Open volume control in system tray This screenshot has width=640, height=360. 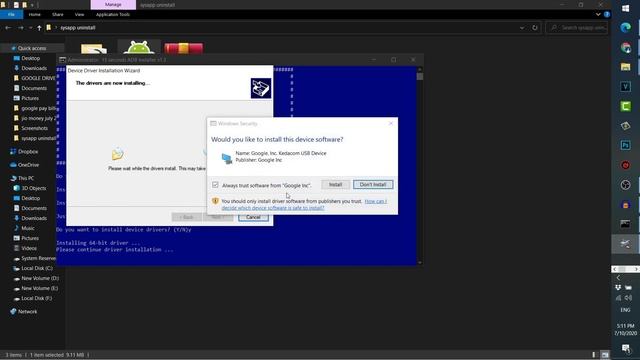pyautogui.click(x=629, y=298)
